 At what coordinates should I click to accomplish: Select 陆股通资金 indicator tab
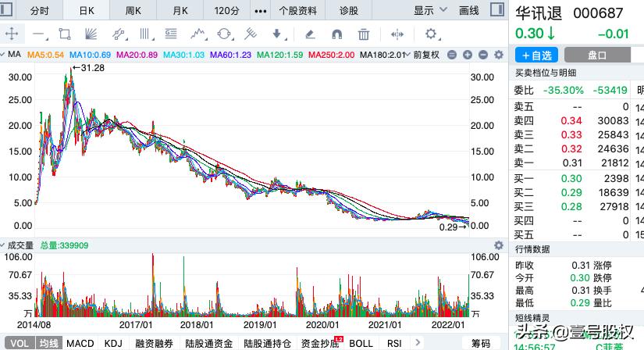click(208, 343)
